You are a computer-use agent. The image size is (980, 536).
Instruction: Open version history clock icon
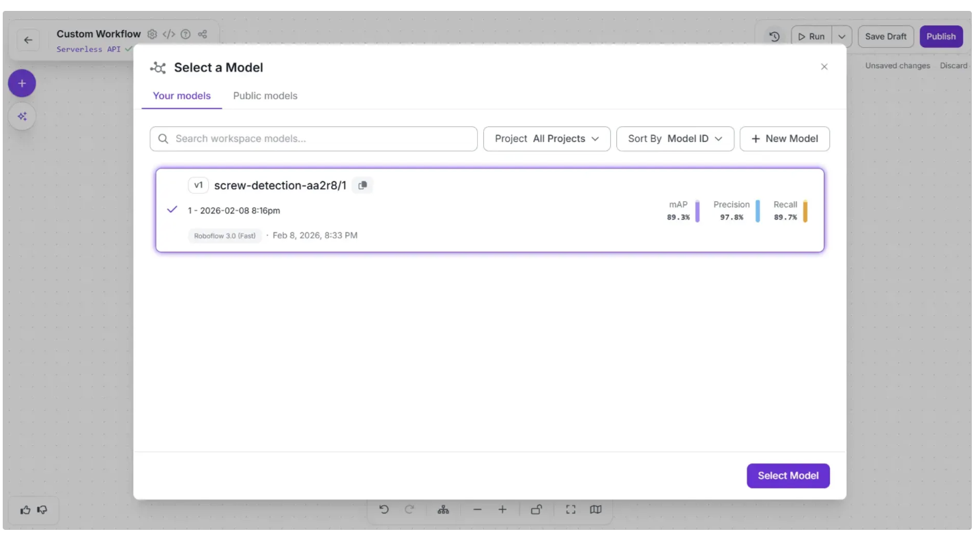point(774,37)
